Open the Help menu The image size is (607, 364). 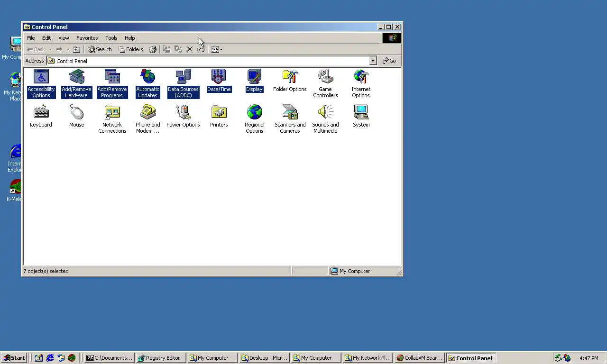(130, 38)
